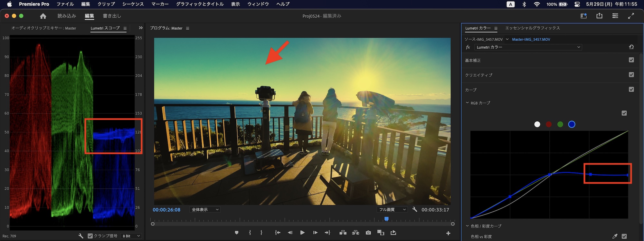Open scope settings wrench beside クランプ信号
The height and width of the screenshot is (241, 644).
tap(81, 236)
